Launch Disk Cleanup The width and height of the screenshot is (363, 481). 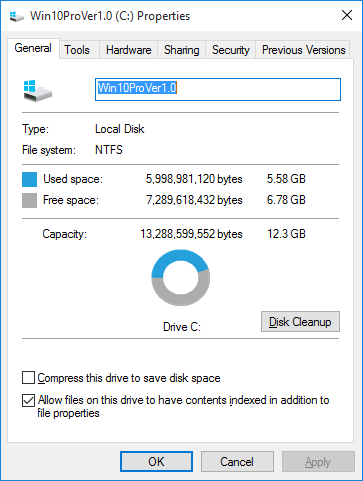pos(300,322)
